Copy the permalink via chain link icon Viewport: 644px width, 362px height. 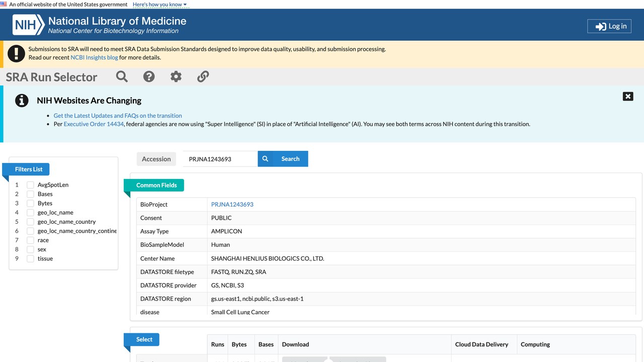203,76
